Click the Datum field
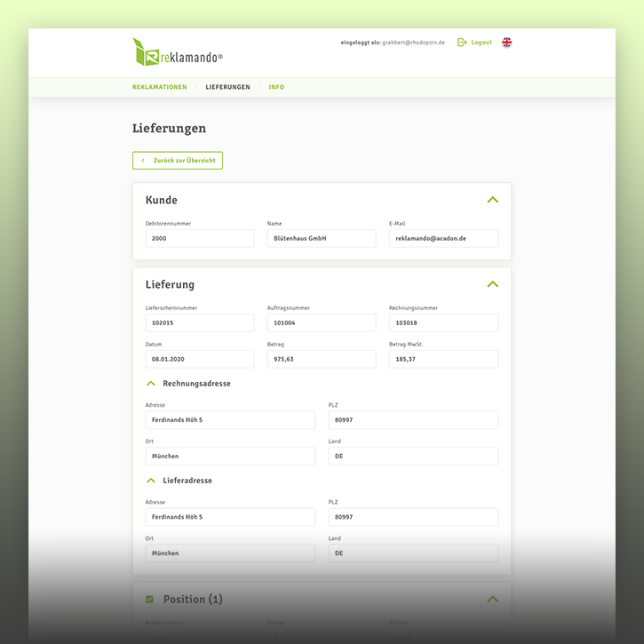This screenshot has width=644, height=644. coord(199,359)
